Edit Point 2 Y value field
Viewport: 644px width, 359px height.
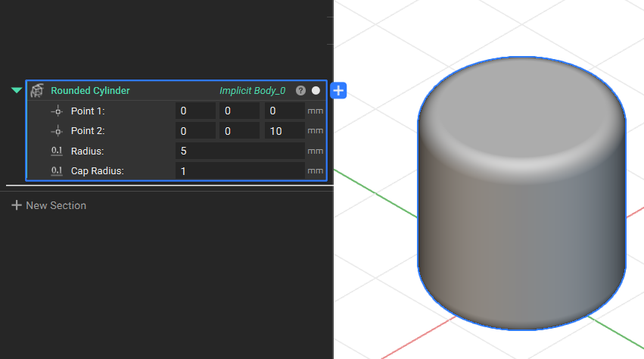[239, 131]
